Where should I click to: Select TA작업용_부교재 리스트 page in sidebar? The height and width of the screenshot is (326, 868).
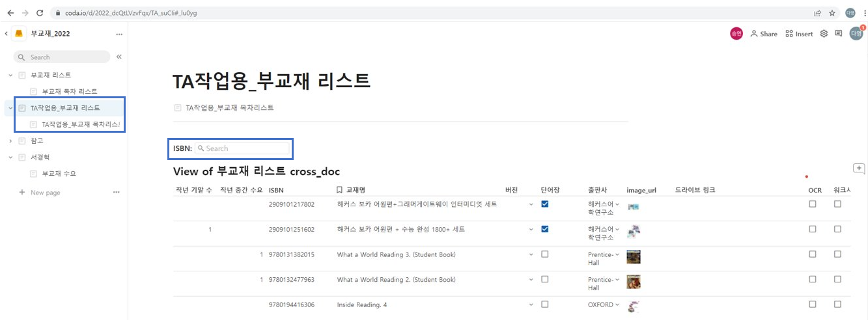[65, 108]
